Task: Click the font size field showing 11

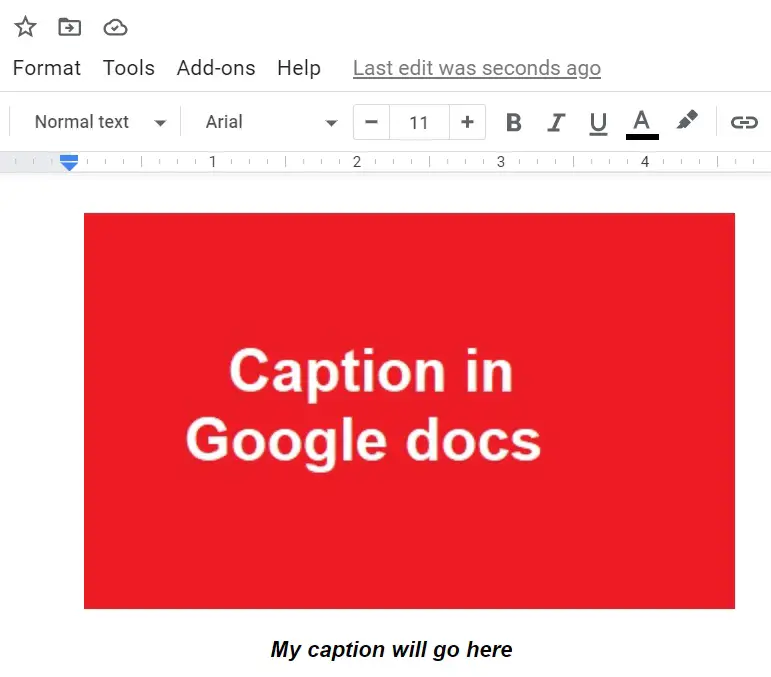Action: pyautogui.click(x=419, y=122)
